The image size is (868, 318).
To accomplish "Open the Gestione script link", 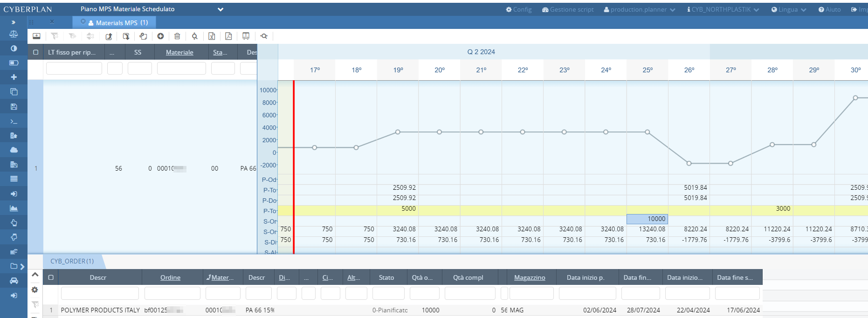I will coord(568,9).
